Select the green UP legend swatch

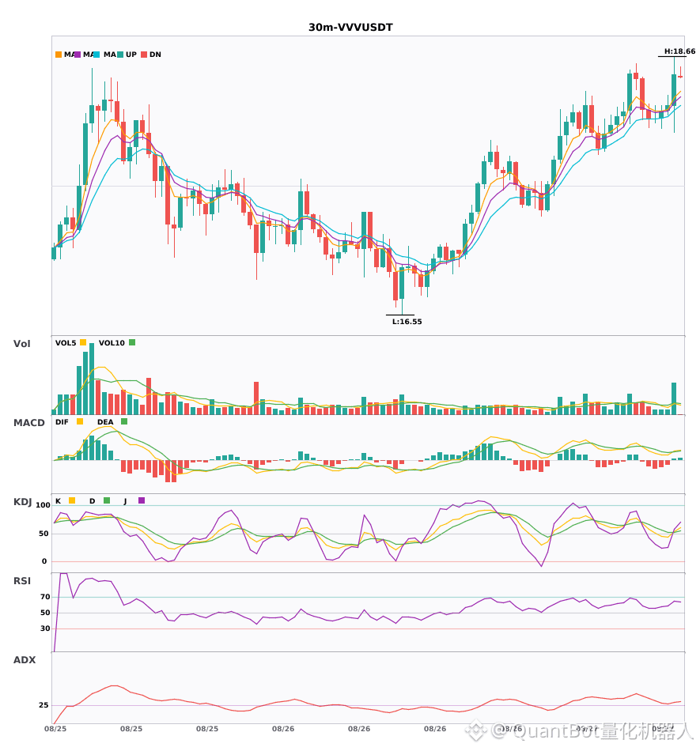point(120,55)
